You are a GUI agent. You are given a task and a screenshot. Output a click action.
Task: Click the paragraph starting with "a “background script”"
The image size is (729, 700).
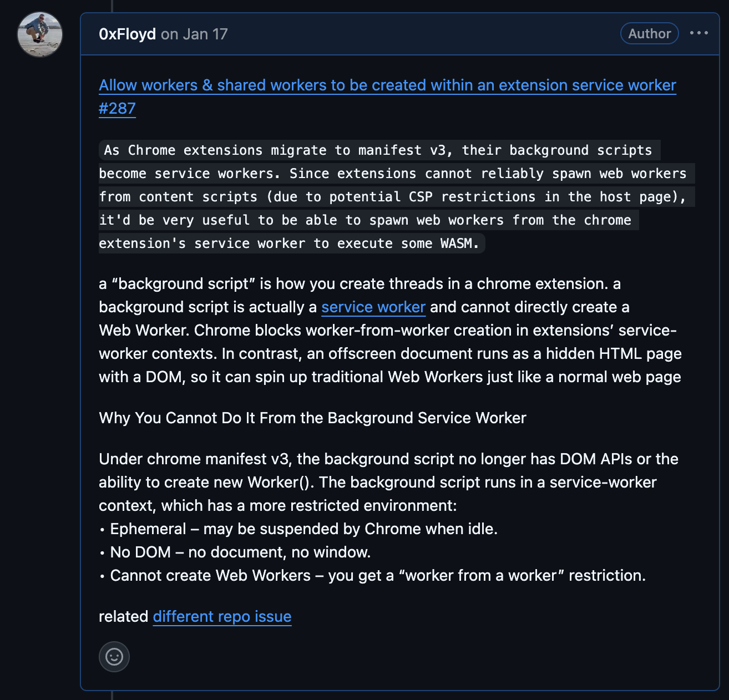[360, 284]
